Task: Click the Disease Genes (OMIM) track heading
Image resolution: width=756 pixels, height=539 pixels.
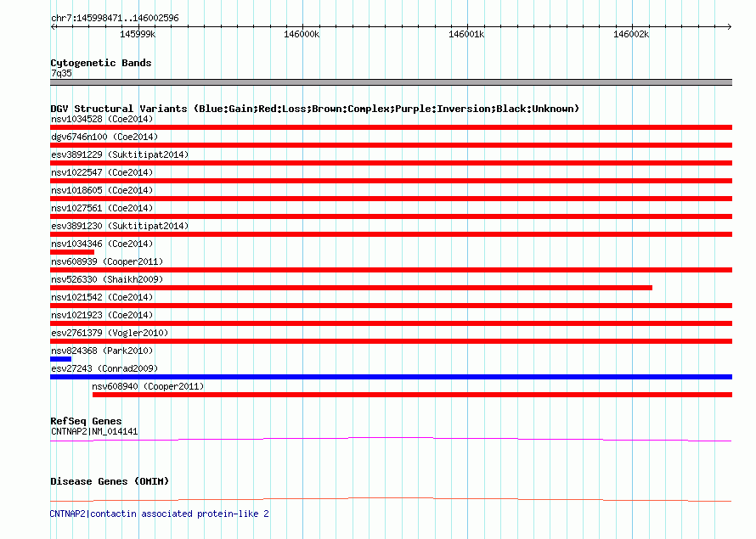Action: (x=109, y=481)
